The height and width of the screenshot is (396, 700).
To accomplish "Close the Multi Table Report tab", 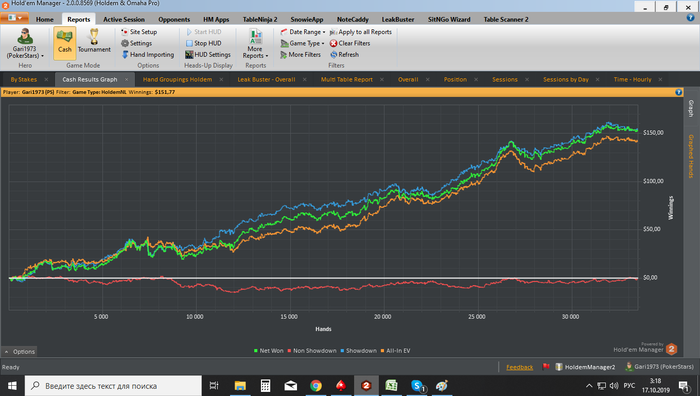I will pos(382,79).
